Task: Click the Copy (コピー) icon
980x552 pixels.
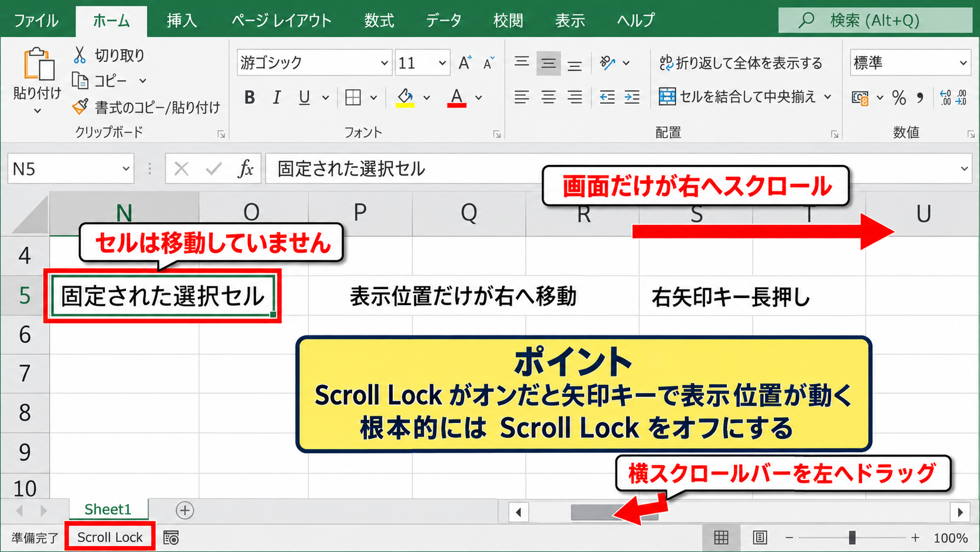Action: tap(80, 80)
